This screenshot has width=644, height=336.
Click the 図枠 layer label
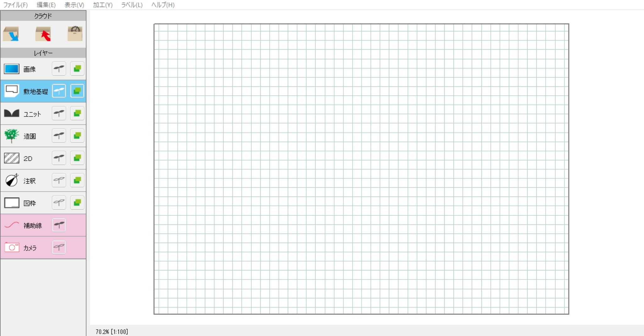coord(30,203)
